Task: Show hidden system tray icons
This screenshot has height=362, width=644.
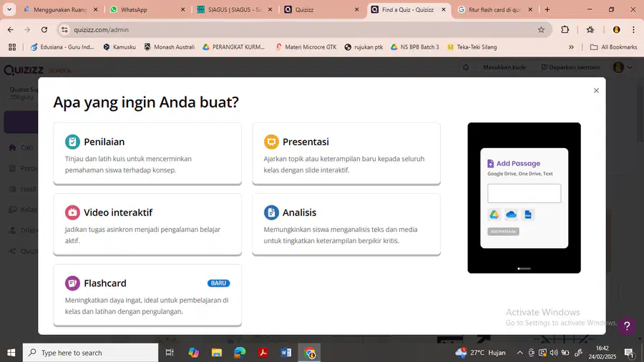Action: (519, 353)
